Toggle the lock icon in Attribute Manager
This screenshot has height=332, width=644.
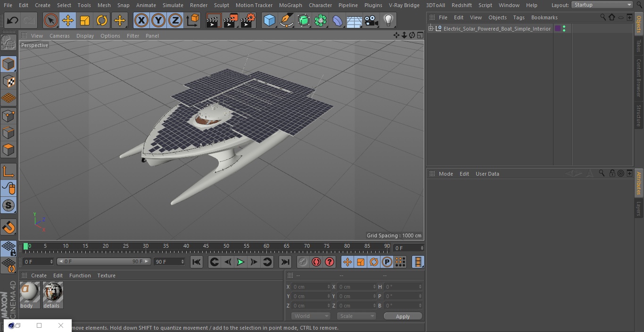pos(612,173)
